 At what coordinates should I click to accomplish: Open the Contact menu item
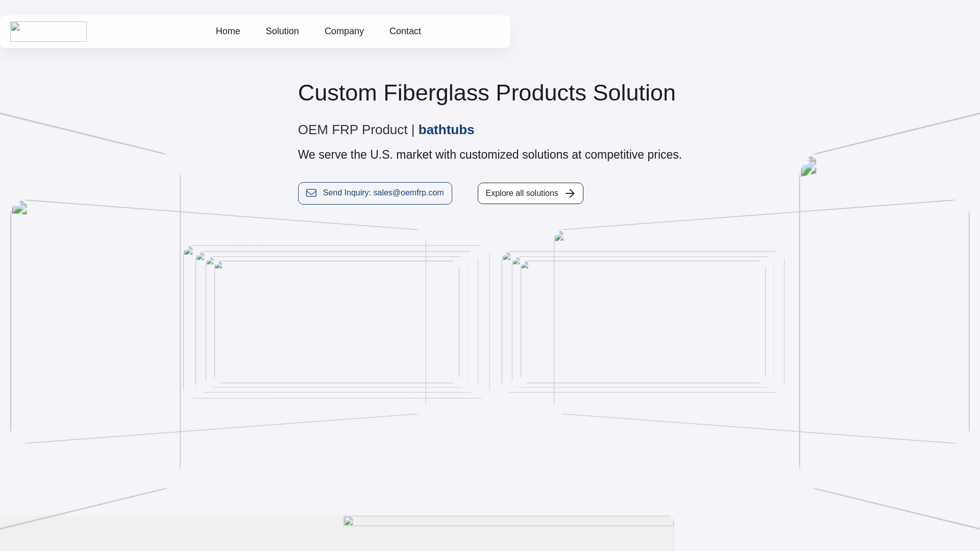(x=405, y=31)
